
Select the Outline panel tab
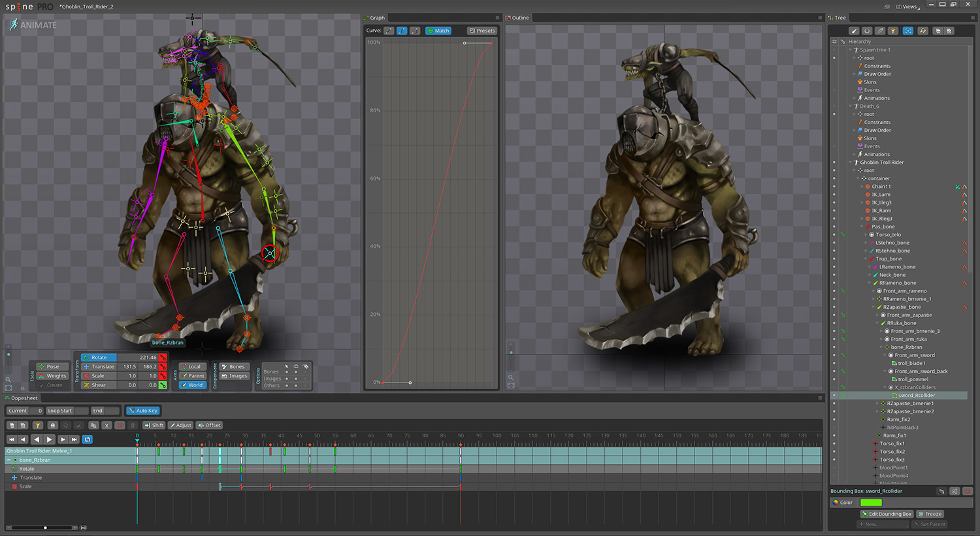517,18
